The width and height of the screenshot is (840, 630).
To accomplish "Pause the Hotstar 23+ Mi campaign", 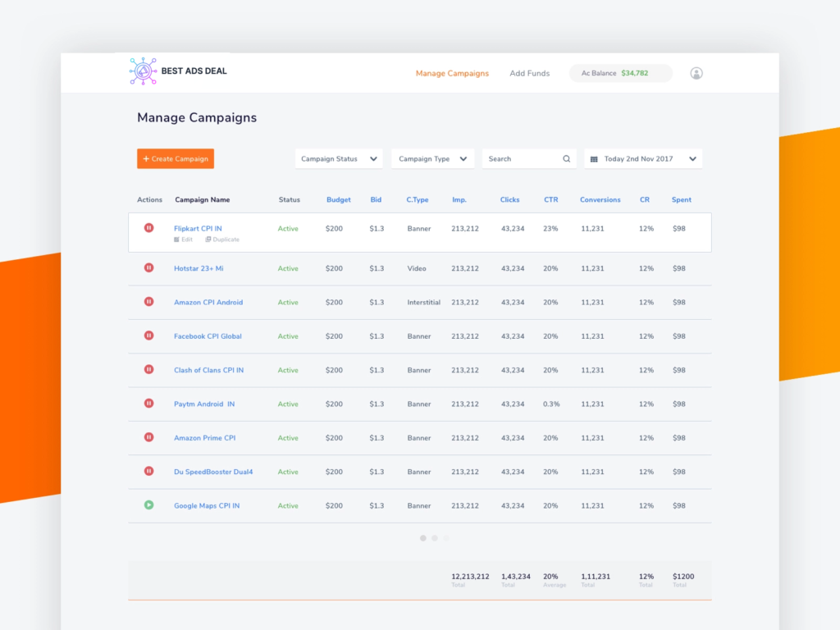I will click(148, 267).
